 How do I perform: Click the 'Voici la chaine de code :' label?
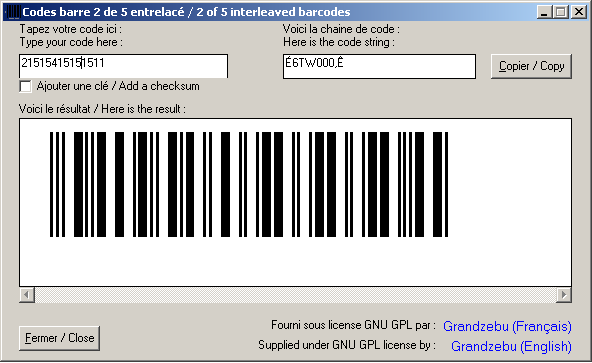341,29
